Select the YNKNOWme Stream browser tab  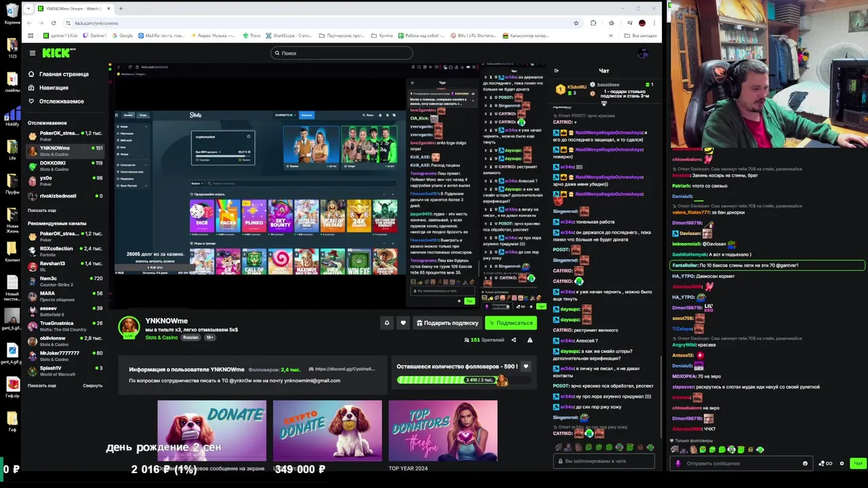click(73, 9)
